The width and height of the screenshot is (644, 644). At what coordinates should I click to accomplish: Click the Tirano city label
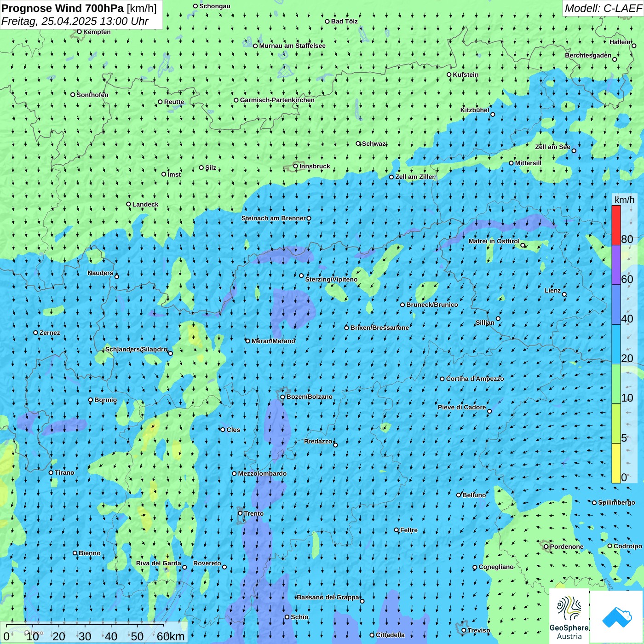(64, 472)
